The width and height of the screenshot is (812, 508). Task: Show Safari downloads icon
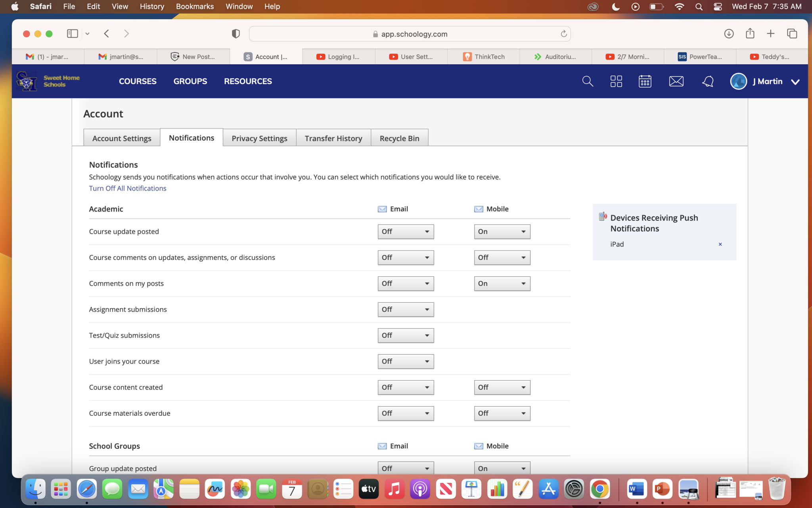(x=729, y=34)
